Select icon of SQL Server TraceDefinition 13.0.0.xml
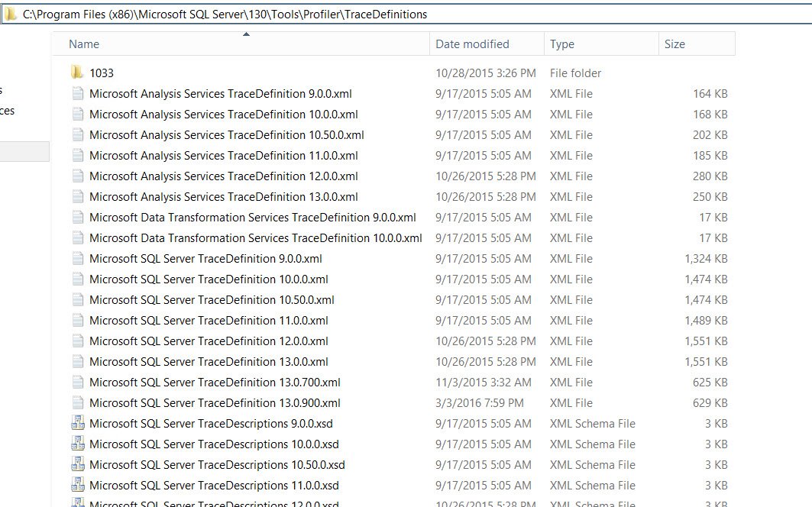 pos(78,361)
